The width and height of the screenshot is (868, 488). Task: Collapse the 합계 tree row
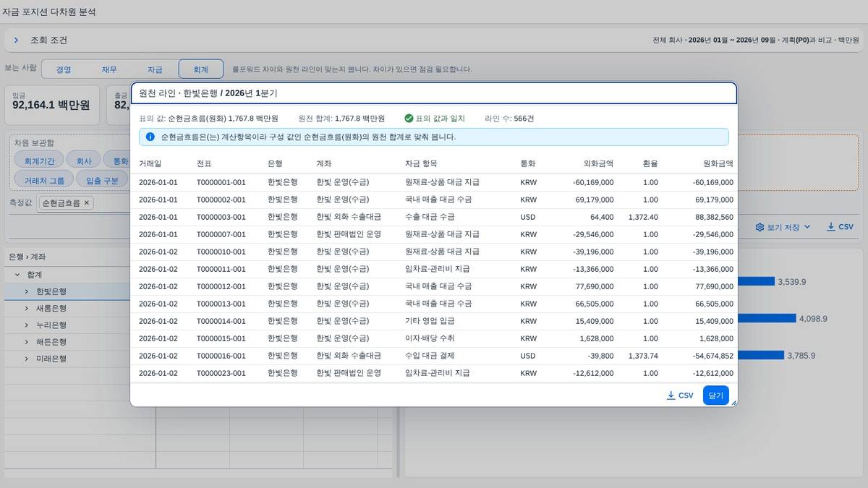[x=17, y=275]
